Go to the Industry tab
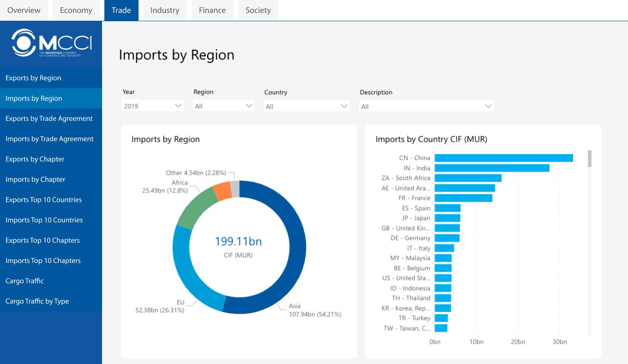 (165, 10)
